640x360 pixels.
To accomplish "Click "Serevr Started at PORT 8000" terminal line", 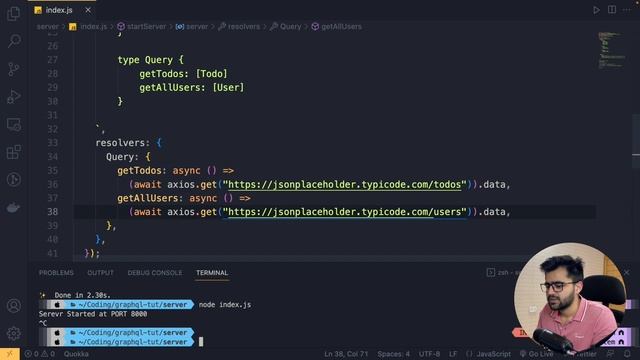I will pos(93,314).
